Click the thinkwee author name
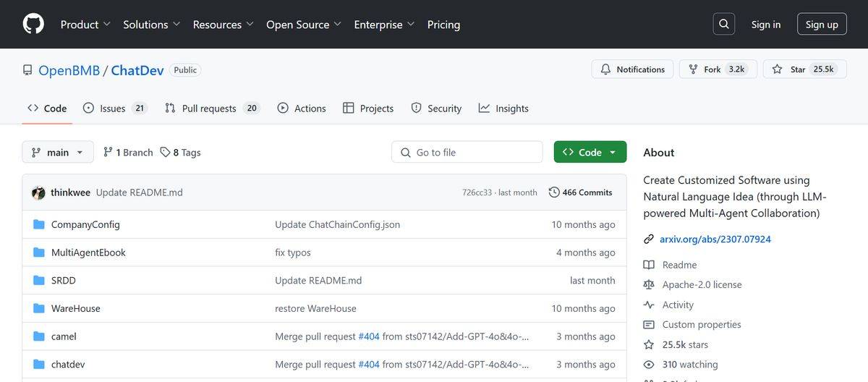The image size is (868, 382). 71,192
